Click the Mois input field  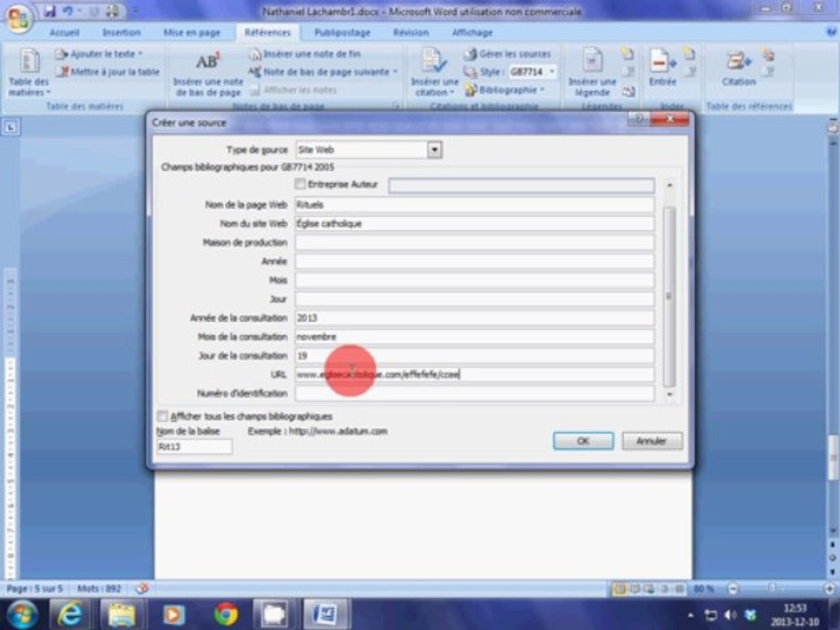point(474,280)
